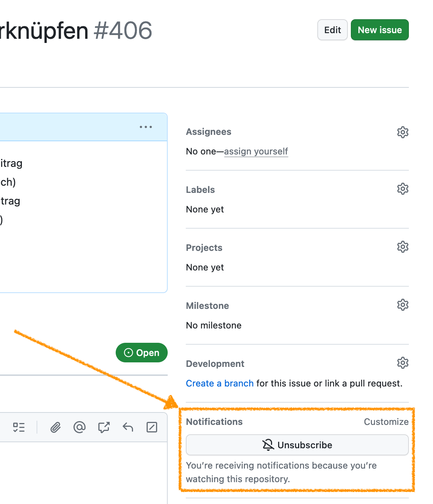Open the Assignees settings gear

pos(402,132)
